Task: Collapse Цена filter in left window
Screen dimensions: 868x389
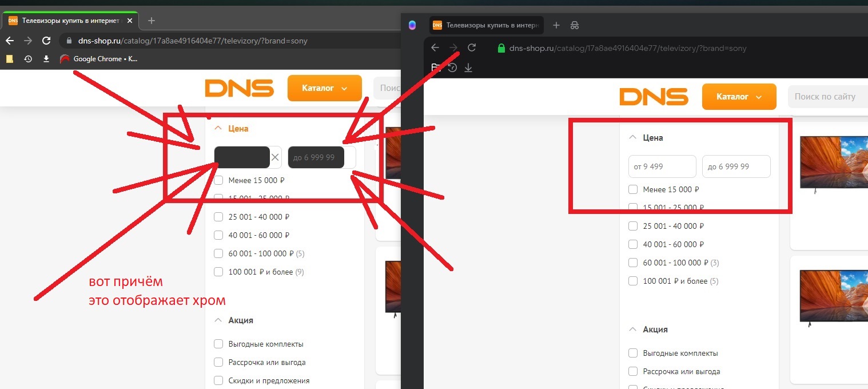Action: pos(218,129)
